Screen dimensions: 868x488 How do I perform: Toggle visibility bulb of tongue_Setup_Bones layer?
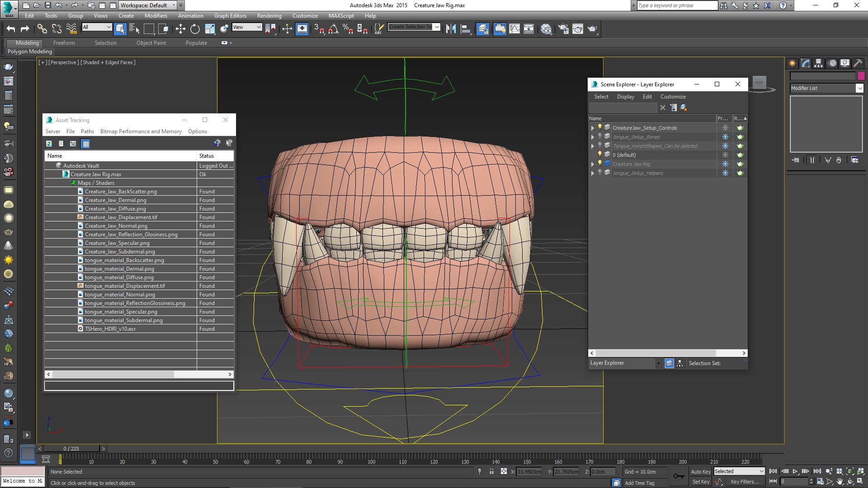pyautogui.click(x=600, y=136)
